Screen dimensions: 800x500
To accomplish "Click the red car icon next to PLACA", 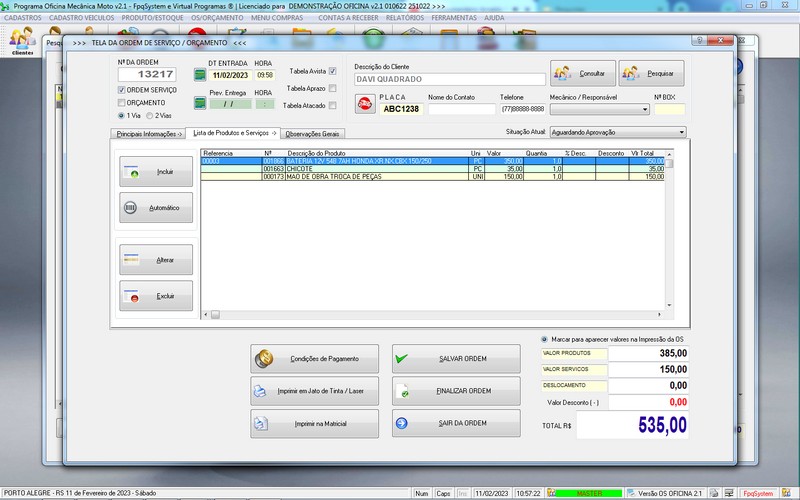I will point(365,104).
